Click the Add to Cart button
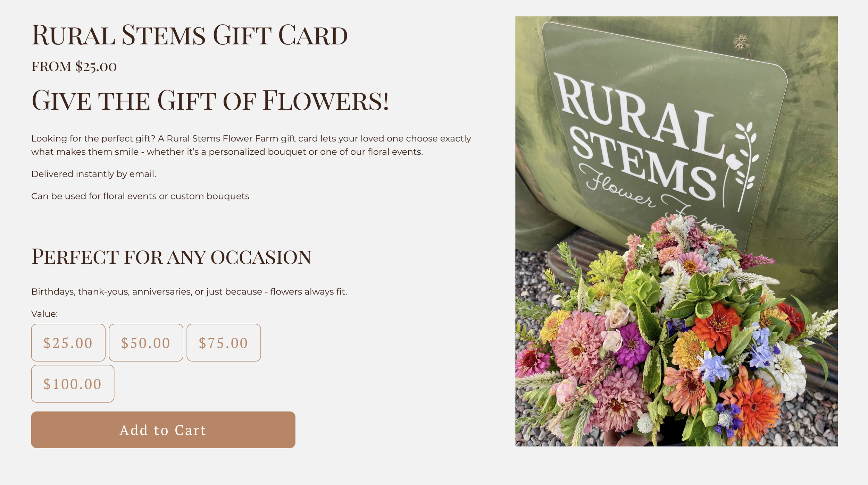The image size is (868, 485). click(163, 430)
